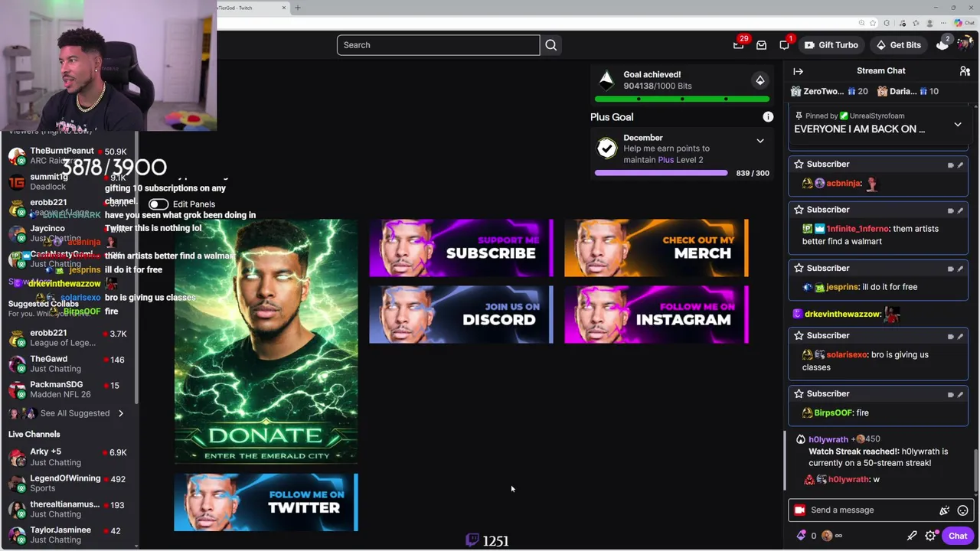Click acbninja username in chat
The height and width of the screenshot is (551, 980).
844,184
